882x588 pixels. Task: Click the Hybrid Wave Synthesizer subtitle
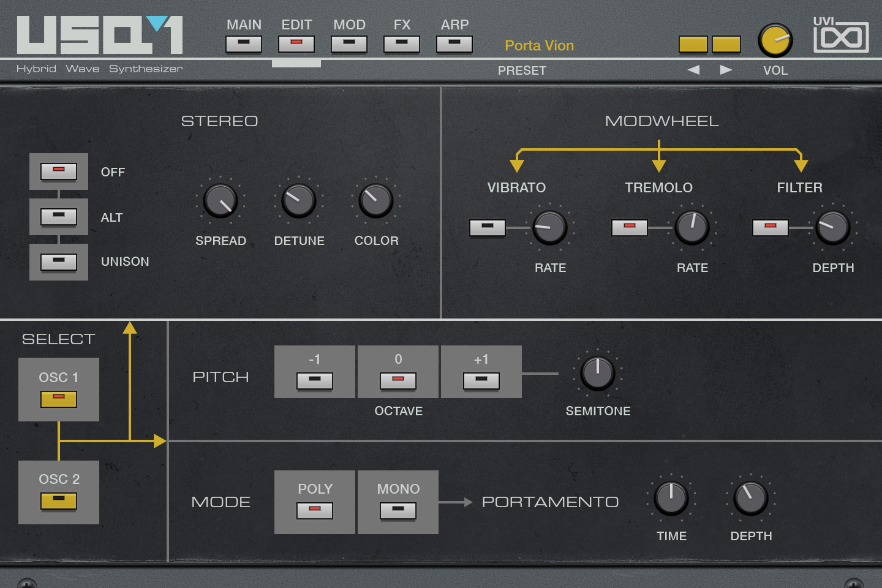pyautogui.click(x=100, y=69)
